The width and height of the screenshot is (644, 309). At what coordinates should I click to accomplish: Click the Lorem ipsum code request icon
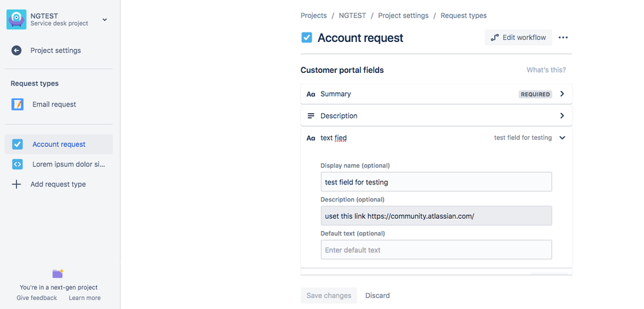(17, 164)
